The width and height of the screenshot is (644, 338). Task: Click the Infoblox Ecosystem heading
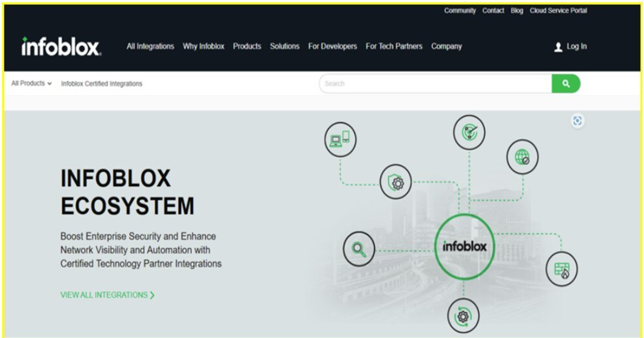[x=127, y=192]
